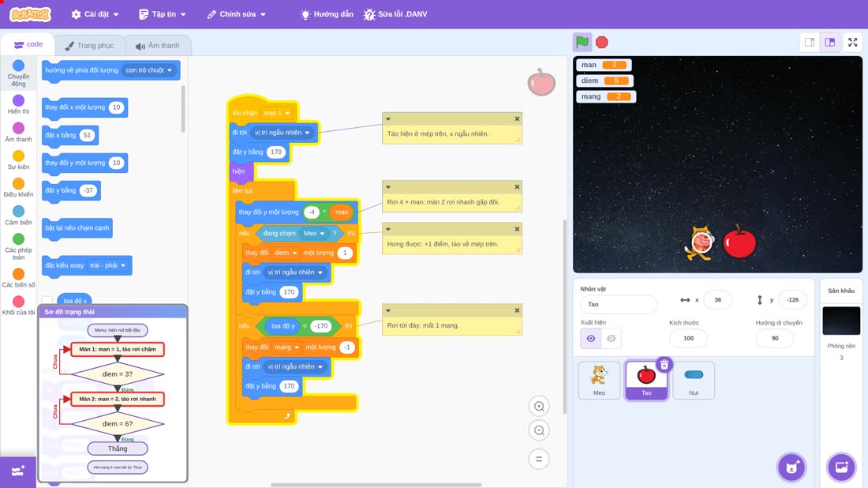
Task: Select the Cảm biến block category
Action: [18, 215]
